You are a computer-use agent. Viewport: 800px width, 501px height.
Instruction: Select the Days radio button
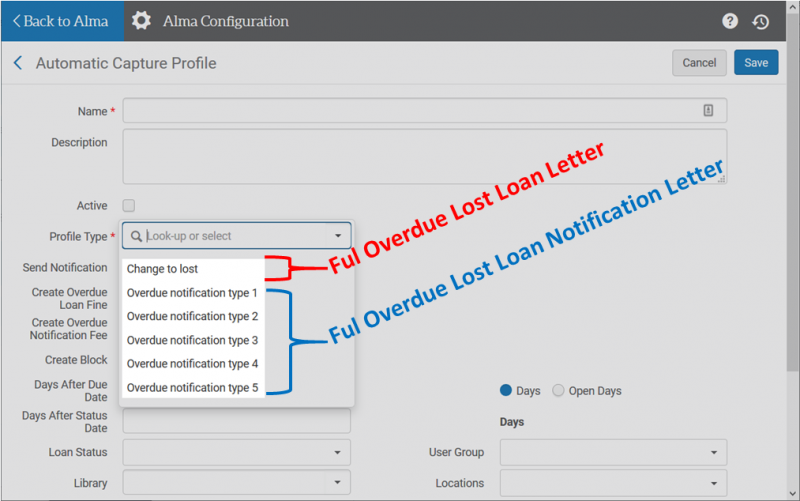[x=506, y=390]
